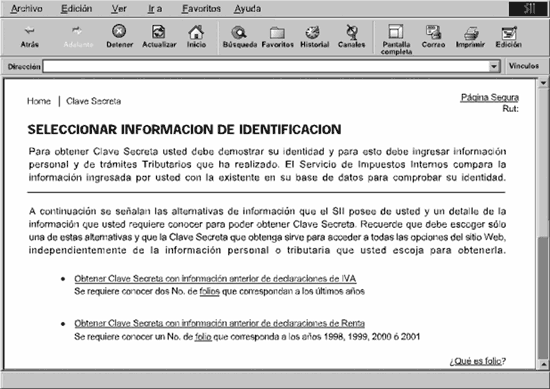
Task: Print the page with Imprimir
Action: (470, 37)
